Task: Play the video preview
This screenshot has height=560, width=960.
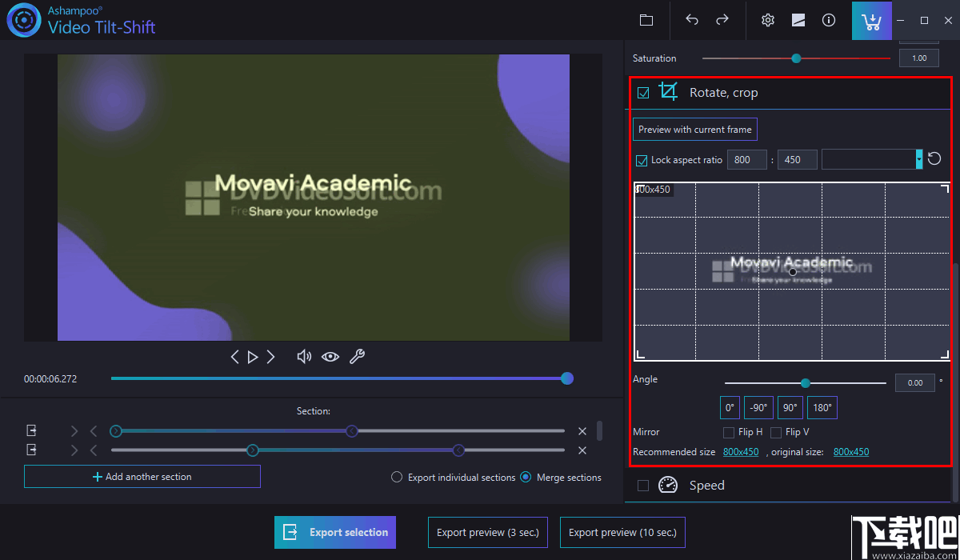Action: click(x=253, y=357)
